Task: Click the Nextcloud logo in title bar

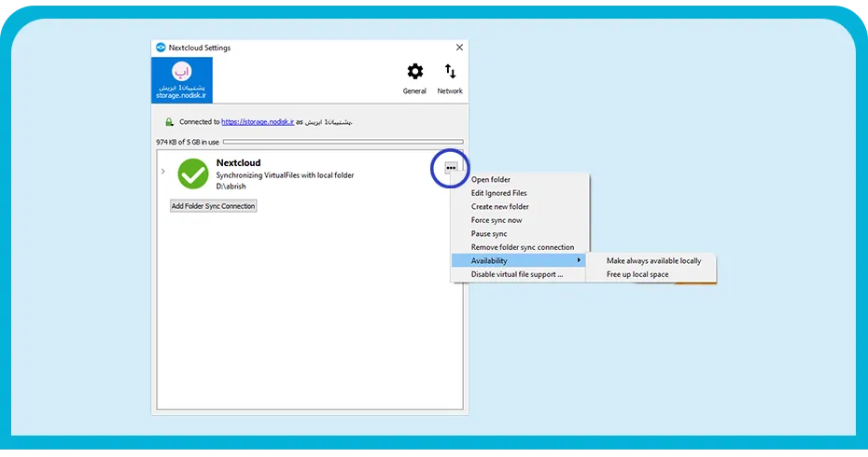Action: click(161, 48)
